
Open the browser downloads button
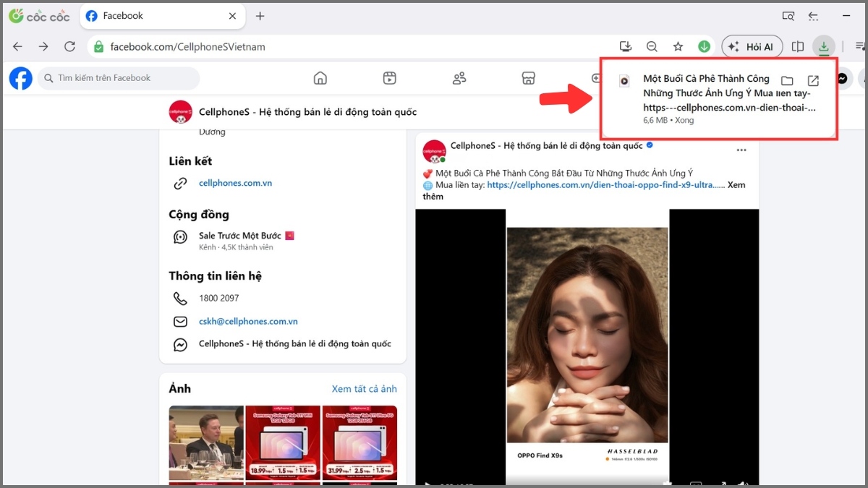pos(823,47)
